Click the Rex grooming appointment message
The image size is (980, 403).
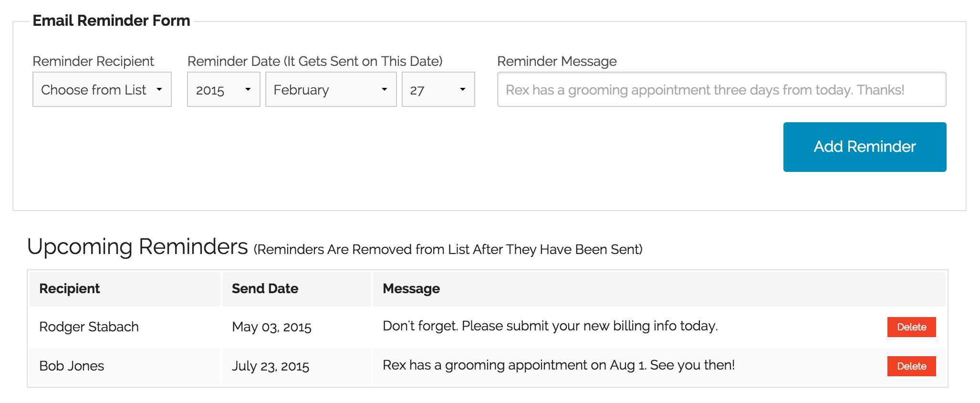tap(559, 365)
